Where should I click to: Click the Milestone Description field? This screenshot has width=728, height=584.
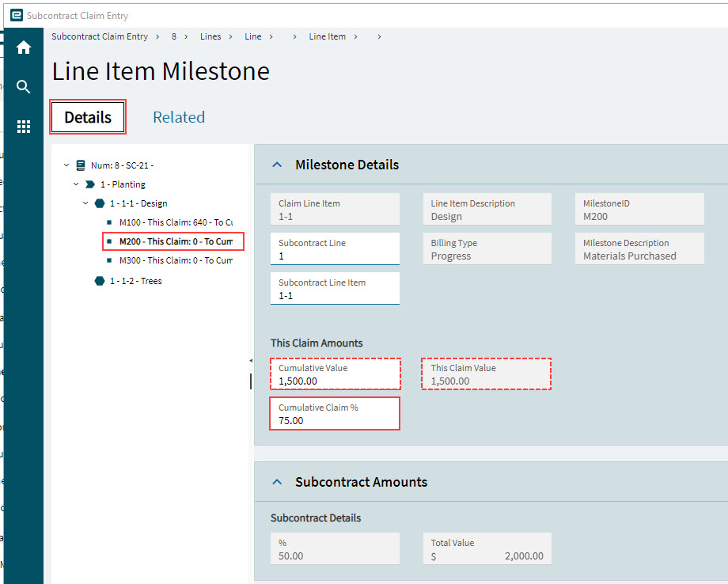[x=639, y=248]
